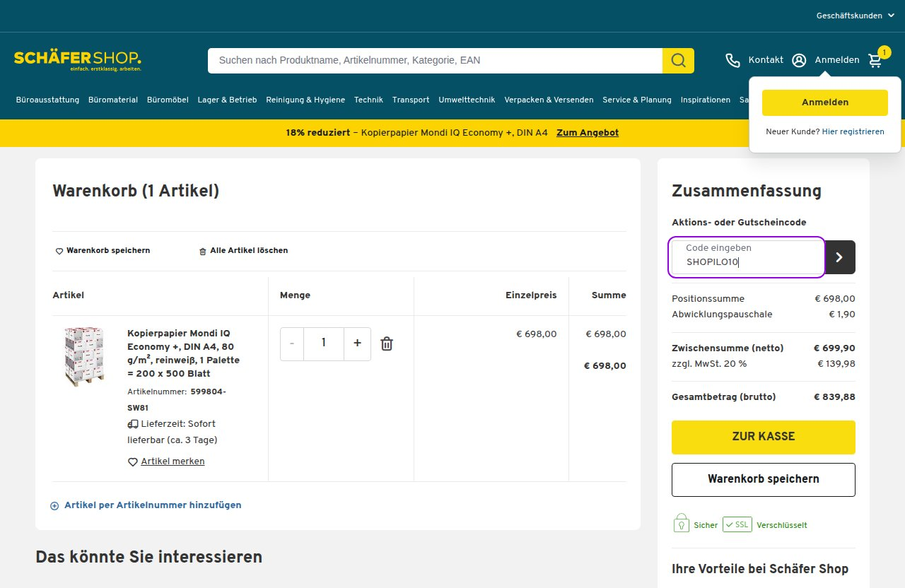The height and width of the screenshot is (588, 905).
Task: Click the ZUR KASSE button
Action: coord(764,437)
